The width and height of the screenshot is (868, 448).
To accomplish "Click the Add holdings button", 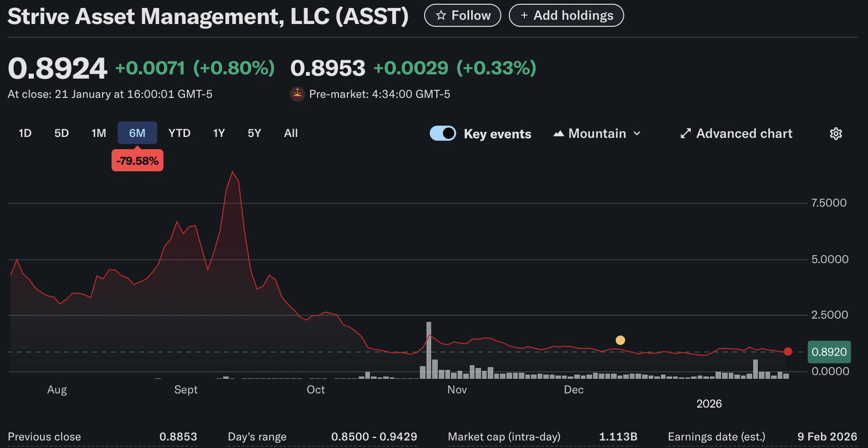I will tap(566, 15).
